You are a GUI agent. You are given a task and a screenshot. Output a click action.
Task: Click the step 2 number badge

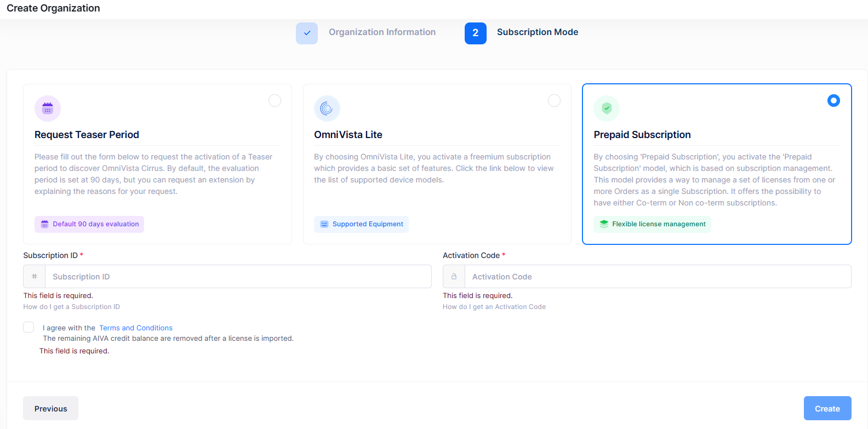(x=476, y=33)
